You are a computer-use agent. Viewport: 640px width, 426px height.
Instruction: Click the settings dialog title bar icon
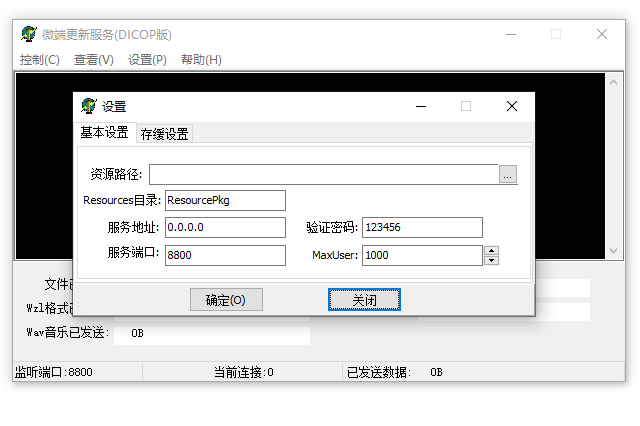[89, 106]
